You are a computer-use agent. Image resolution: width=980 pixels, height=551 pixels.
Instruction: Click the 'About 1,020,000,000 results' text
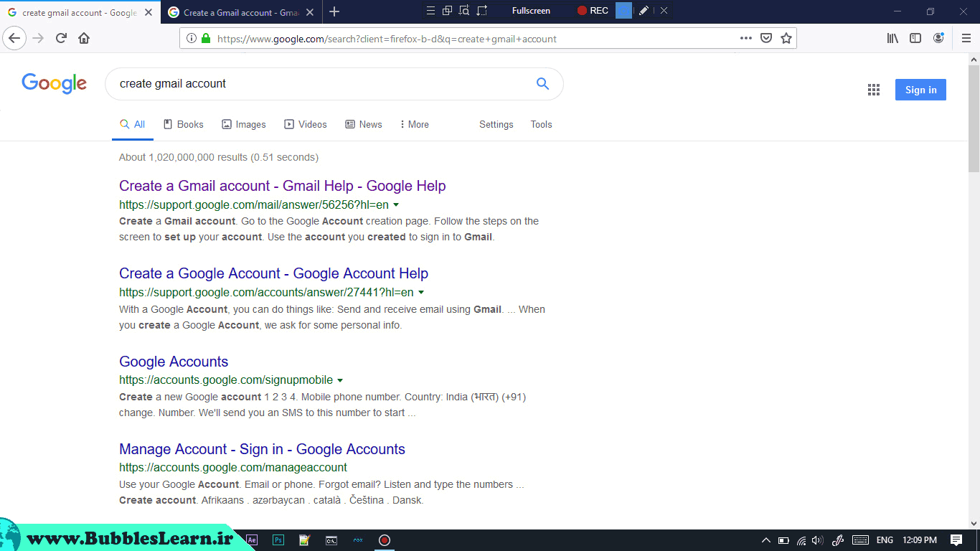pos(219,157)
